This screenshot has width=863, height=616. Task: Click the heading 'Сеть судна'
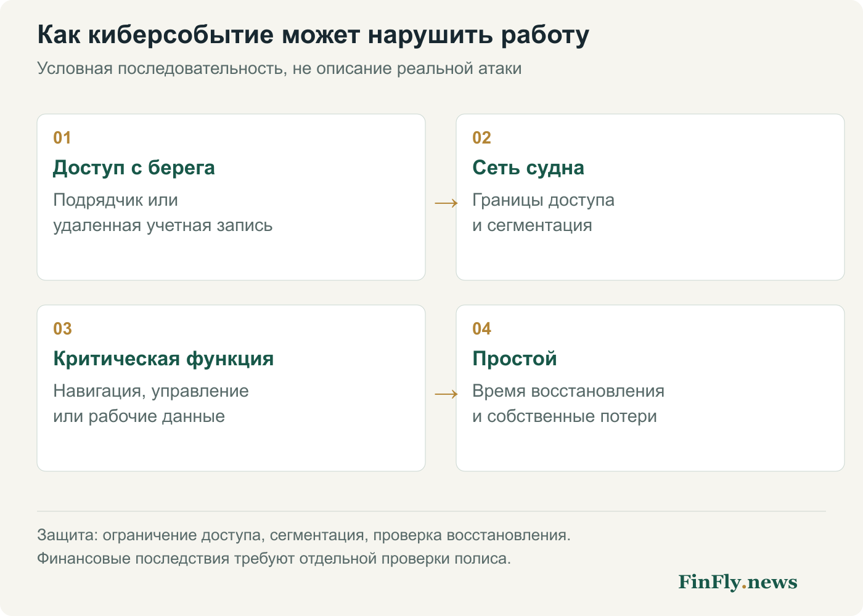pos(528,168)
